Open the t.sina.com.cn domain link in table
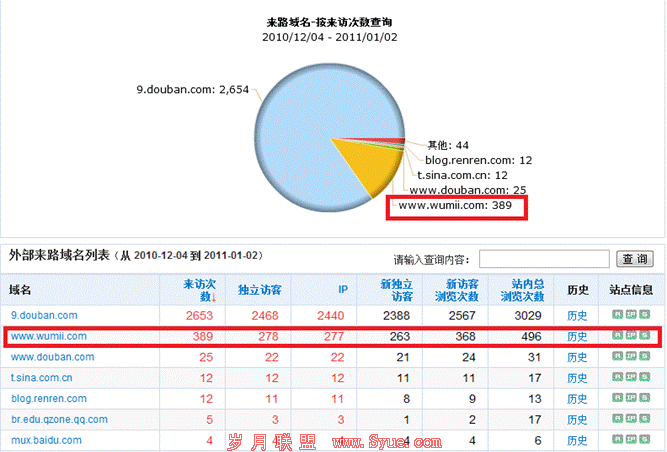This screenshot has width=667, height=452. 41,378
